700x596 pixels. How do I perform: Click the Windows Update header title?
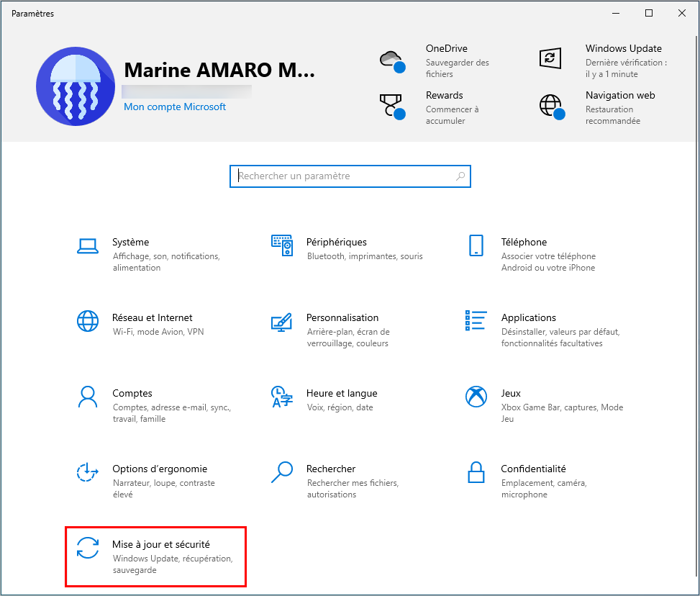click(x=623, y=48)
